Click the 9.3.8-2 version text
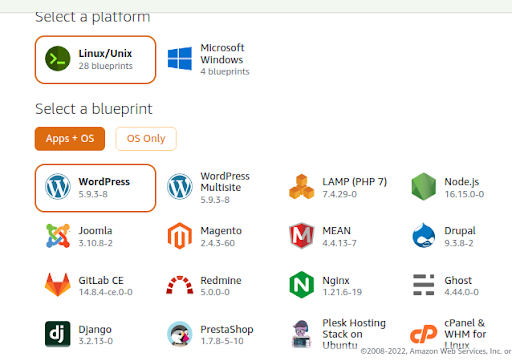512x361 pixels. 459,243
